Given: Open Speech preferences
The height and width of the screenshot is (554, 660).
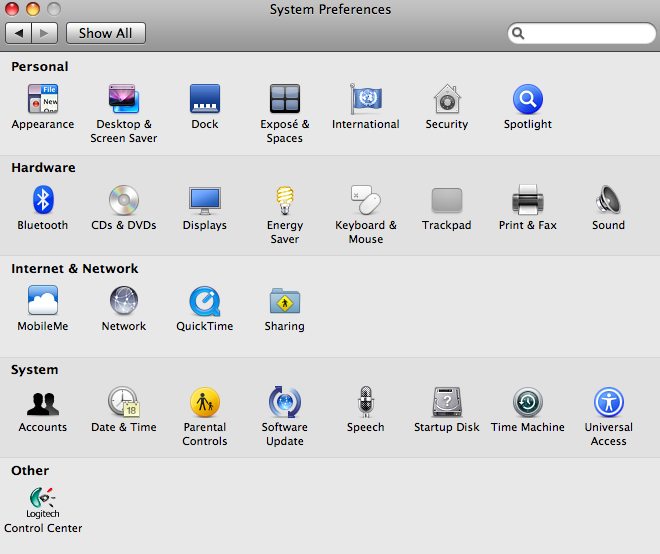Looking at the screenshot, I should click(366, 402).
